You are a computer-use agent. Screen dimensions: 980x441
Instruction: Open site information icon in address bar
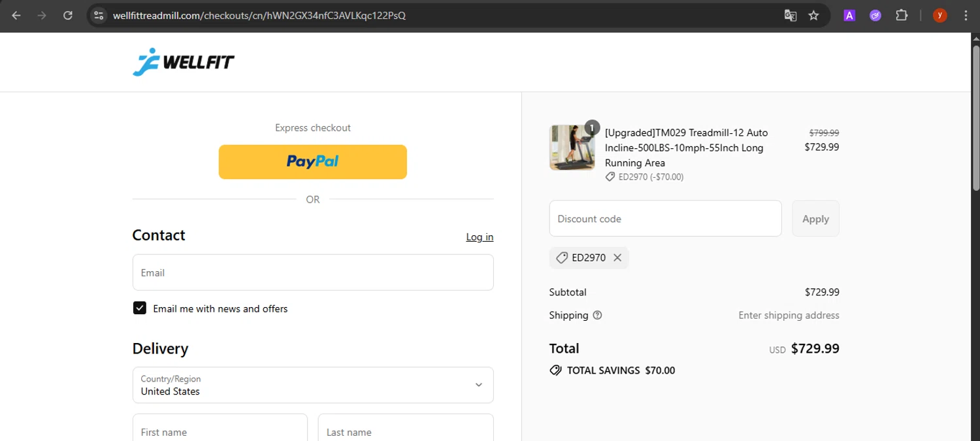pos(99,15)
